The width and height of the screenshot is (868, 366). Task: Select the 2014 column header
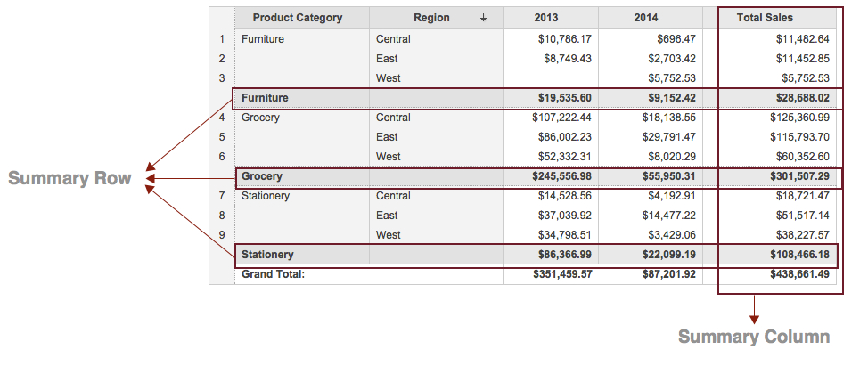pyautogui.click(x=646, y=18)
